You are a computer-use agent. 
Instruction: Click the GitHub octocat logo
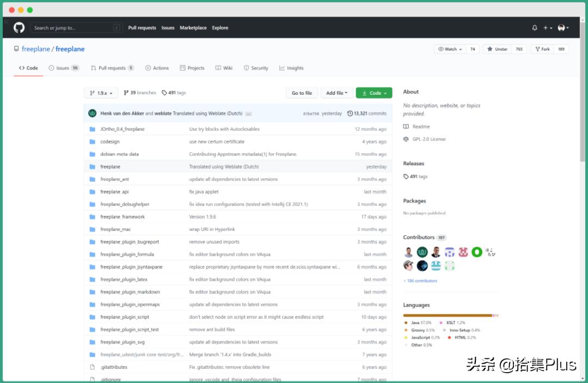tap(19, 28)
